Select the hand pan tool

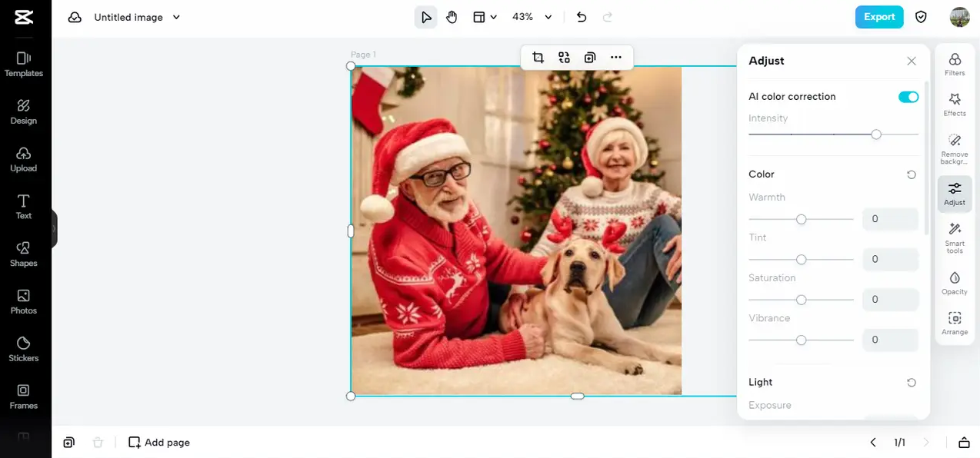point(452,17)
